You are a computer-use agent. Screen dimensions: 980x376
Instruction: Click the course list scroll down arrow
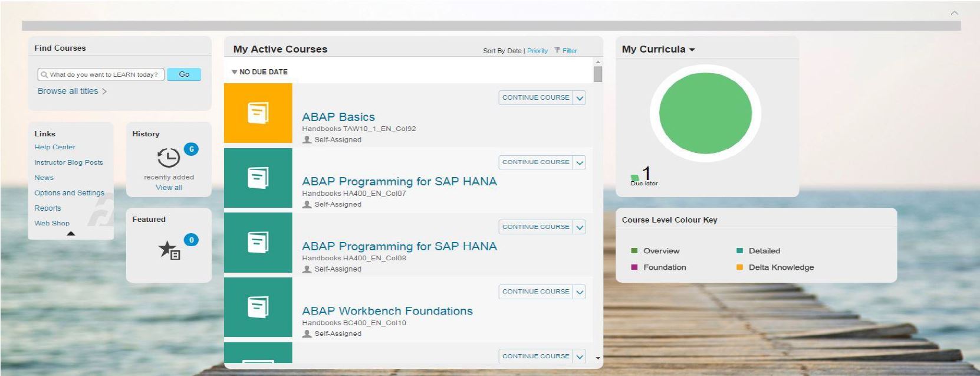(598, 358)
